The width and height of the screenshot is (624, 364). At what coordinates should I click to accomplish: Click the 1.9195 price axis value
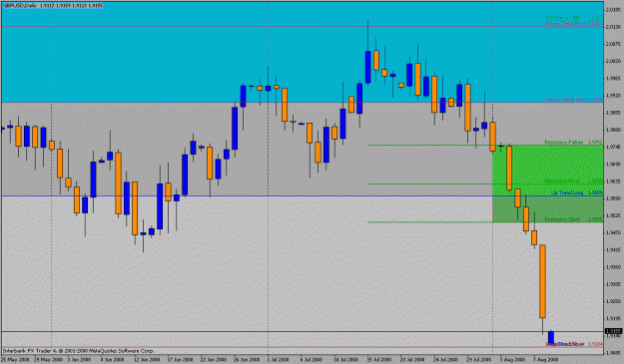point(614,319)
